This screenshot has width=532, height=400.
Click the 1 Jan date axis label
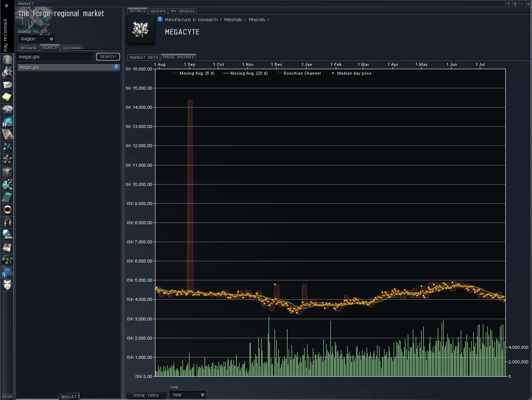[306, 65]
